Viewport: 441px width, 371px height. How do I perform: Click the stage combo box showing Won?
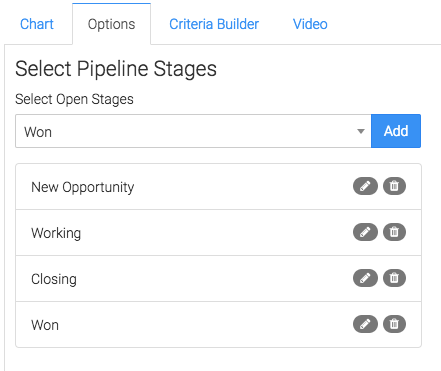point(193,131)
